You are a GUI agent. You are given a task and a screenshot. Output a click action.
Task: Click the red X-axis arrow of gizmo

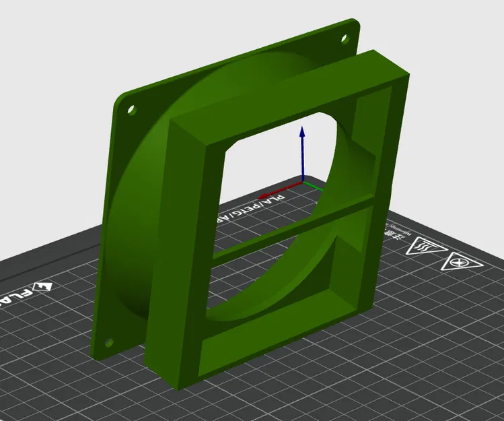pos(280,189)
